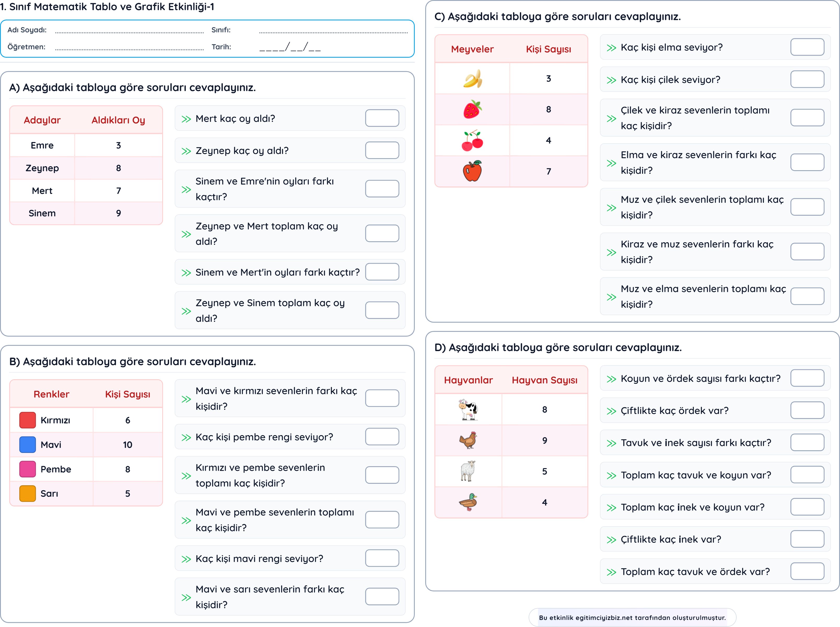
Task: Click the Tarih date blank field
Action: click(290, 47)
